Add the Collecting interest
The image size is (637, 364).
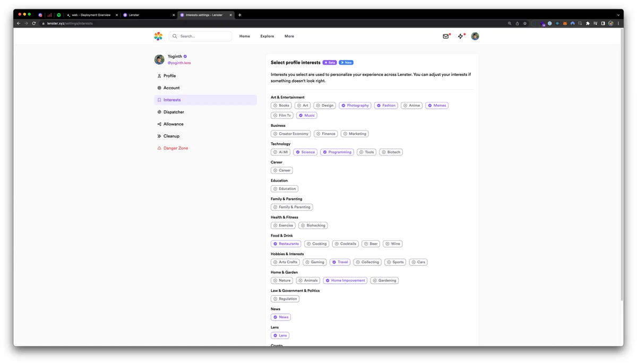(x=368, y=262)
